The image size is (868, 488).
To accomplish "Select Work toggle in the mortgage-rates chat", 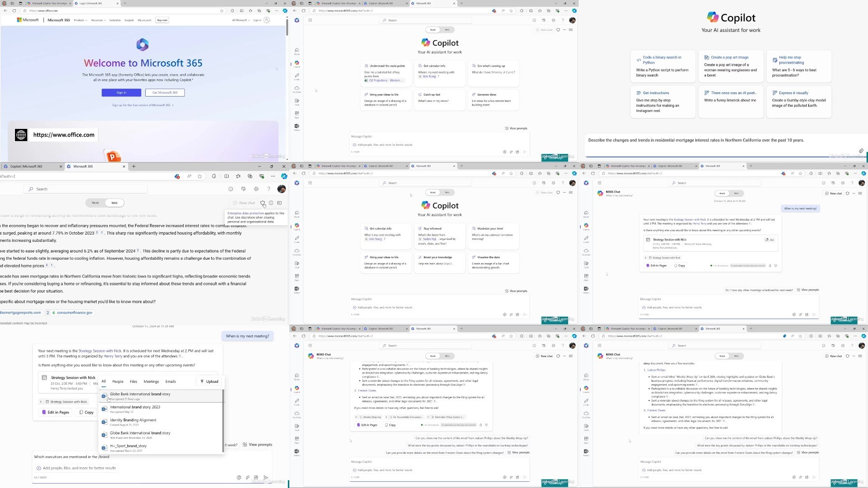I will coord(95,203).
